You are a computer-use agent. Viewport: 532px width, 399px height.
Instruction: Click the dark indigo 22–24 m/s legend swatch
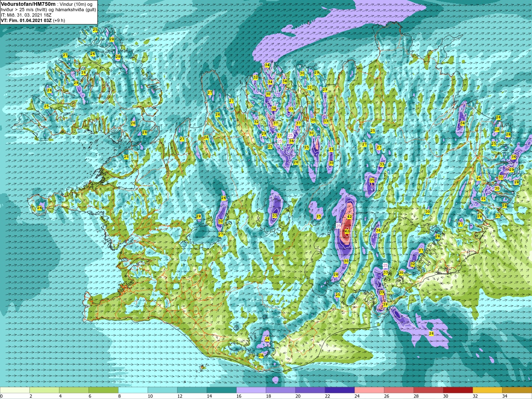pos(340,390)
